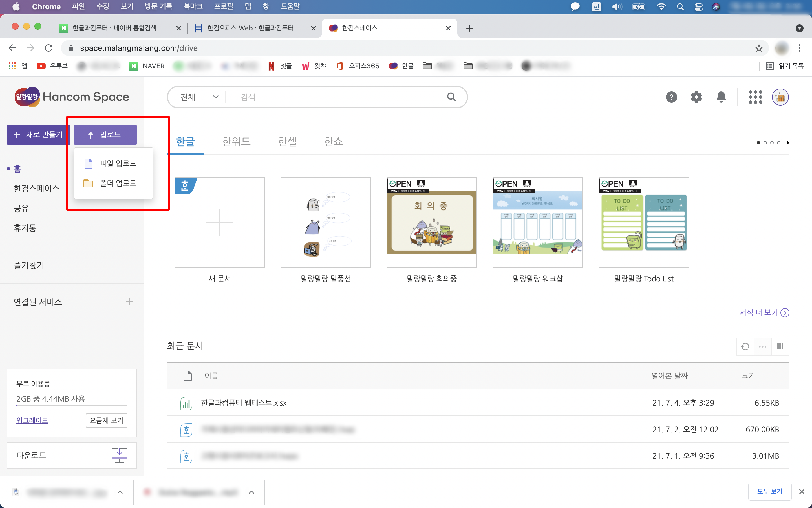Select the 한쇼 template tab

coord(333,141)
